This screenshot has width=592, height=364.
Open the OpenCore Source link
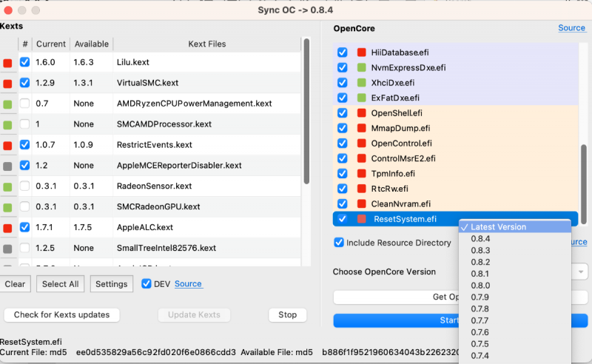[x=571, y=28]
